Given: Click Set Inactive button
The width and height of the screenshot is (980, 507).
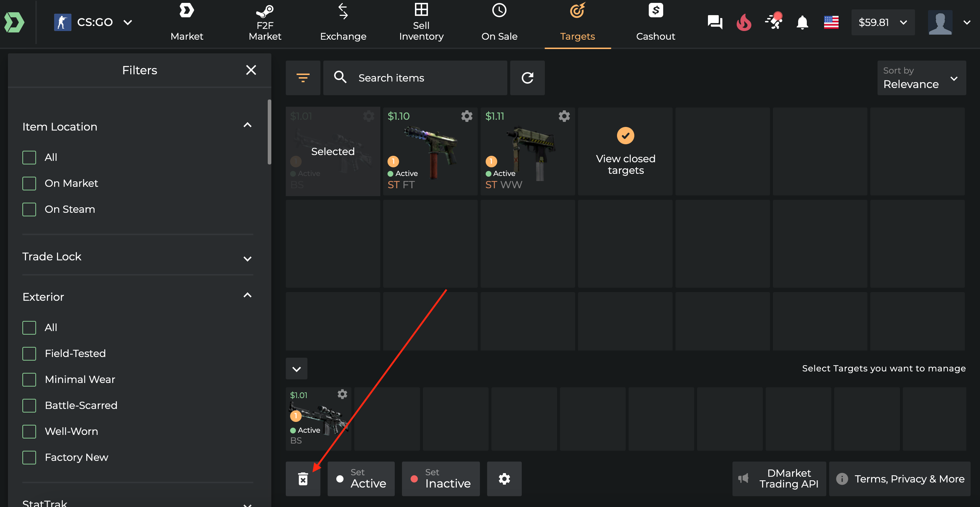Looking at the screenshot, I should (441, 479).
